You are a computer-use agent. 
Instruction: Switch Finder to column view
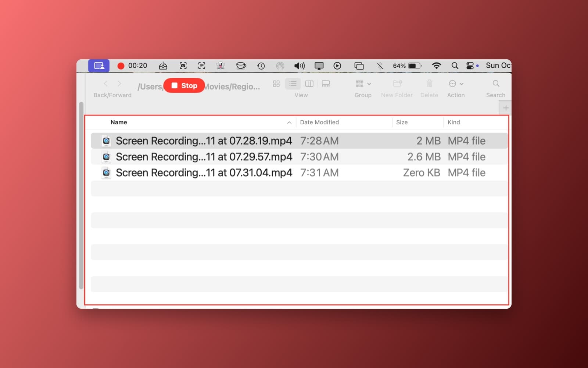pos(309,84)
